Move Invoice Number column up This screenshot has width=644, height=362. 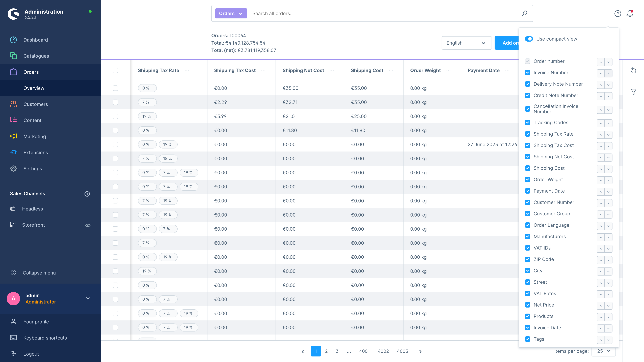pyautogui.click(x=601, y=73)
